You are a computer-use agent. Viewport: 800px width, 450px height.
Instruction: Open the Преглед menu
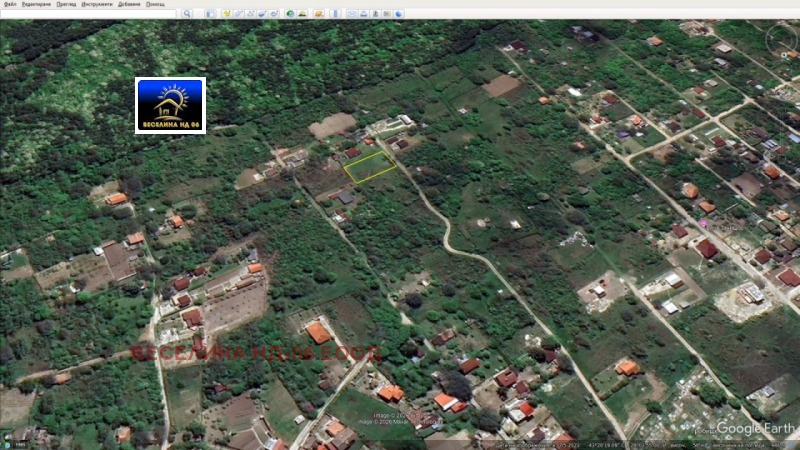(66, 4)
